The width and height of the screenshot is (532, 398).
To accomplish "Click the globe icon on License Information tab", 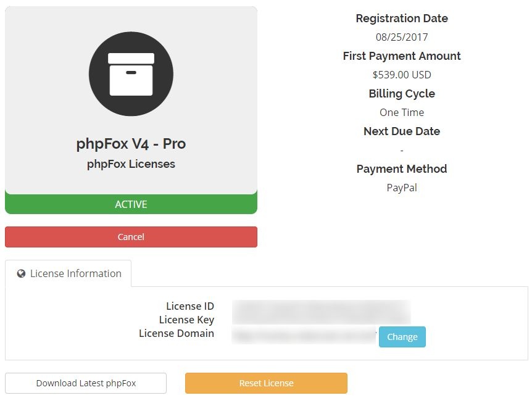I will pyautogui.click(x=22, y=274).
